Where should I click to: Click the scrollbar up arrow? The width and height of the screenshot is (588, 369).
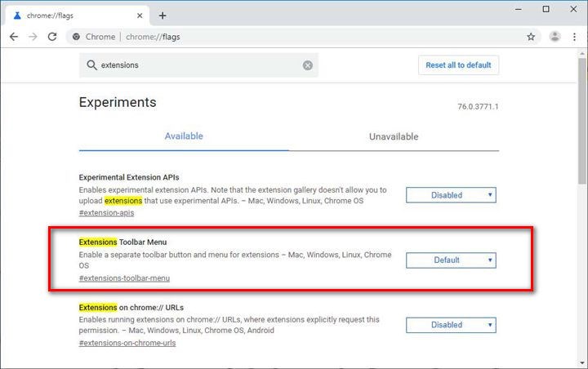click(582, 54)
